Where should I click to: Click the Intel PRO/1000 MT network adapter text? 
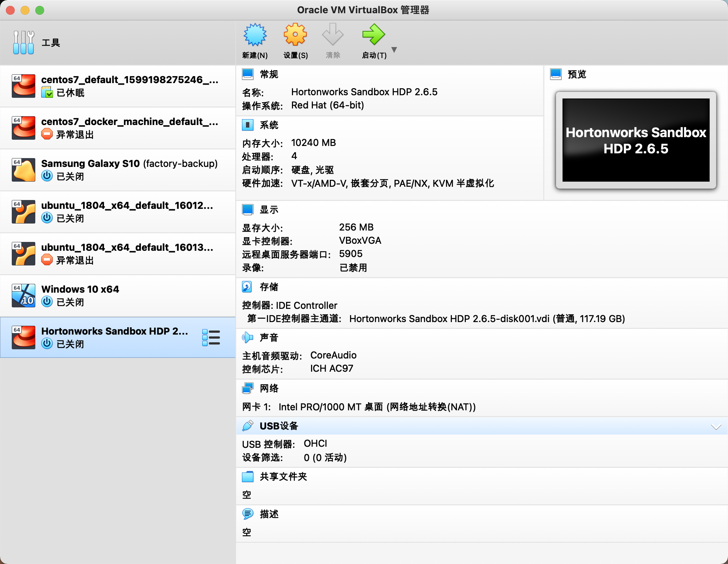[x=377, y=407]
